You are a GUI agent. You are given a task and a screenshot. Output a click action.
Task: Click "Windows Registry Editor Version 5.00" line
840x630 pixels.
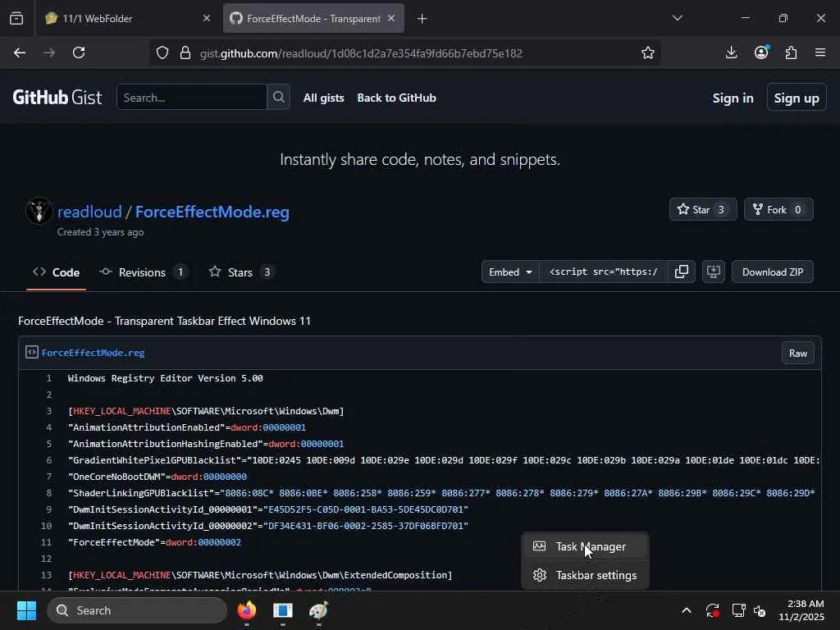165,378
